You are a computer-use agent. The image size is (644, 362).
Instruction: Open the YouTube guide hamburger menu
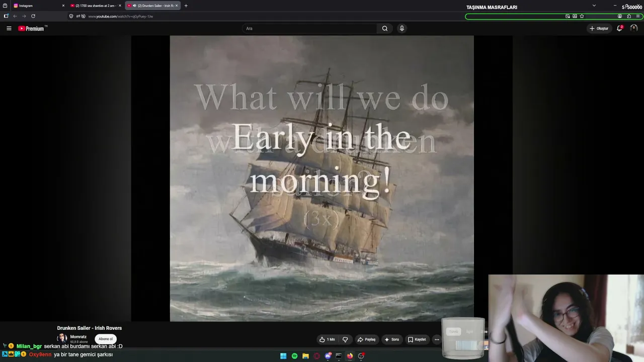9,29
